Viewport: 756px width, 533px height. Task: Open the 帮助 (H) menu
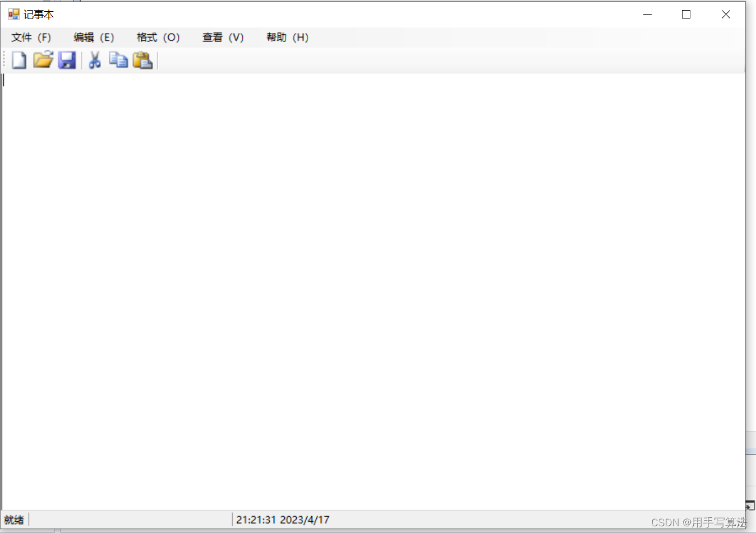[287, 38]
